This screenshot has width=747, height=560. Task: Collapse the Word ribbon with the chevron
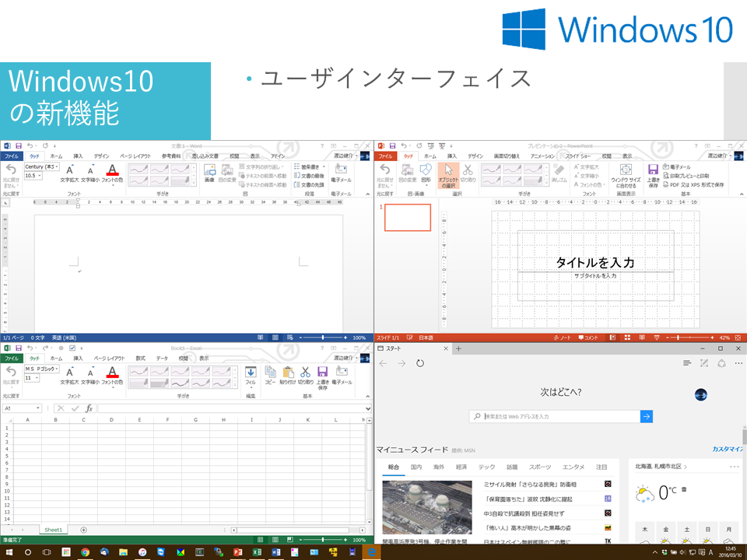(367, 194)
